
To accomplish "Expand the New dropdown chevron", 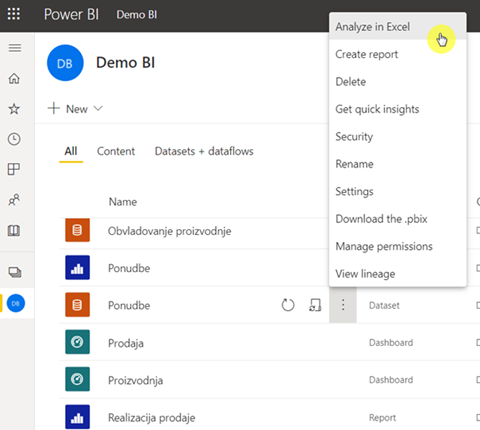I will point(98,108).
